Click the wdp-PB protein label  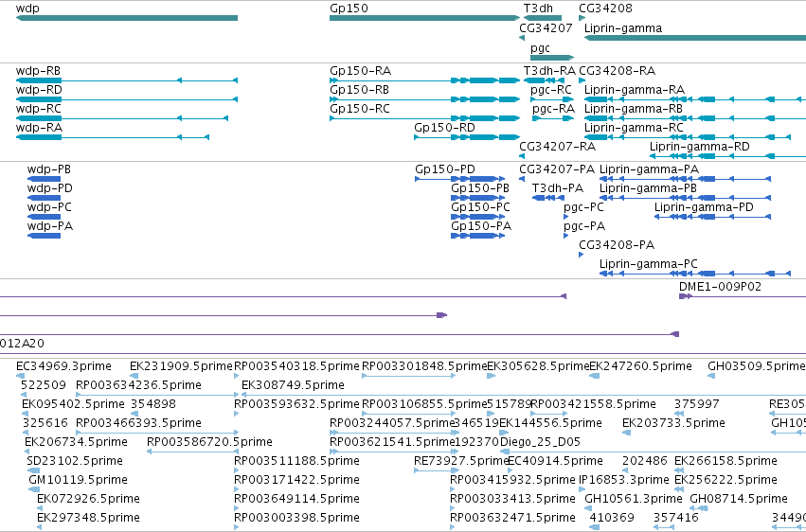(49, 170)
